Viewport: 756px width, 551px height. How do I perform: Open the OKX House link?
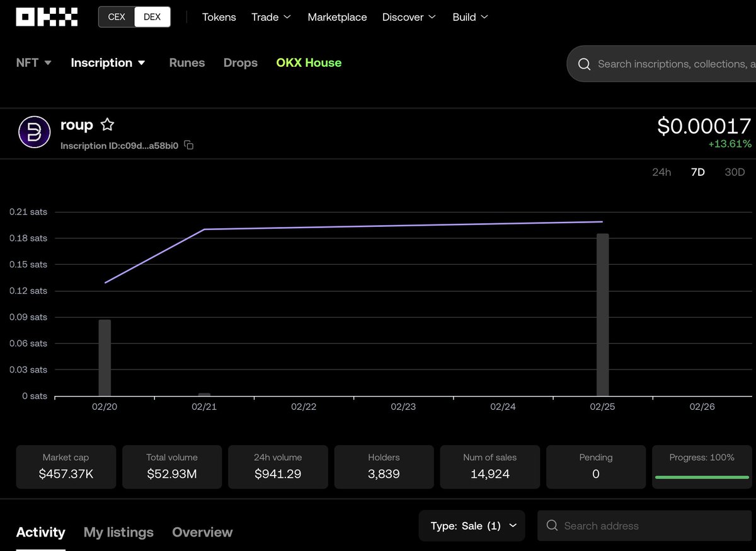[309, 63]
